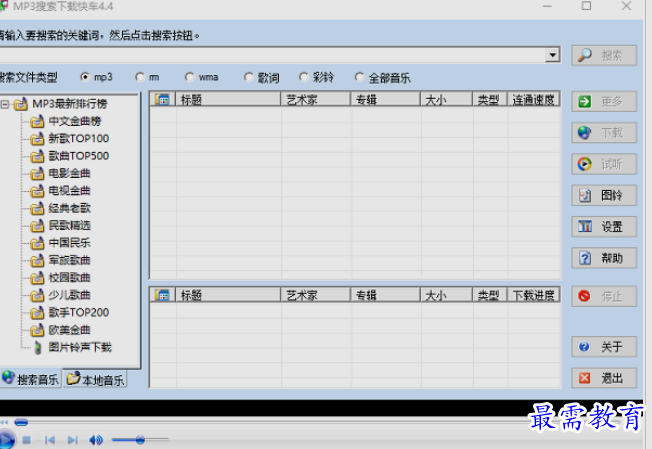The width and height of the screenshot is (652, 449).
Task: Sort download list by 大小 column
Action: coord(447,295)
